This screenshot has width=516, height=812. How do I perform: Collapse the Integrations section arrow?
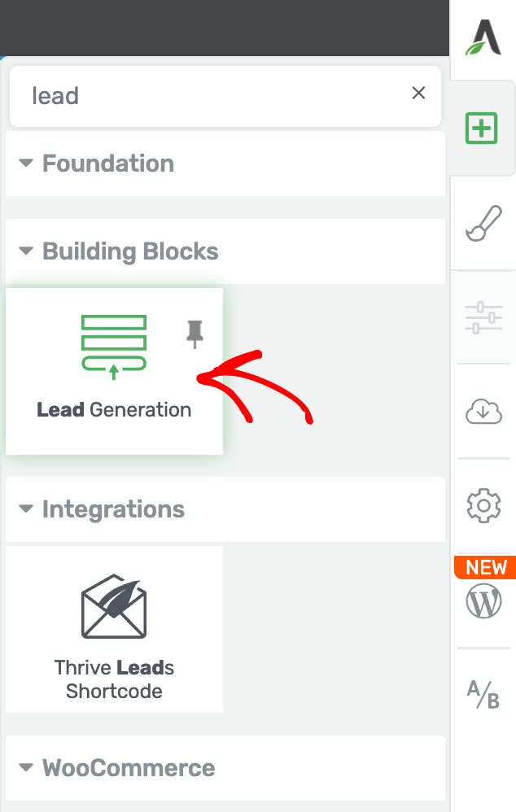(x=26, y=509)
